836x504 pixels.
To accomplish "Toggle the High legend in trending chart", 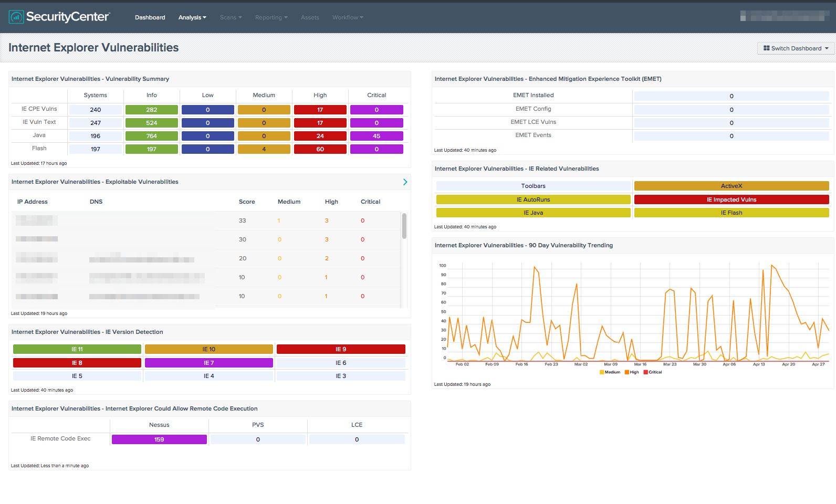I will 632,372.
